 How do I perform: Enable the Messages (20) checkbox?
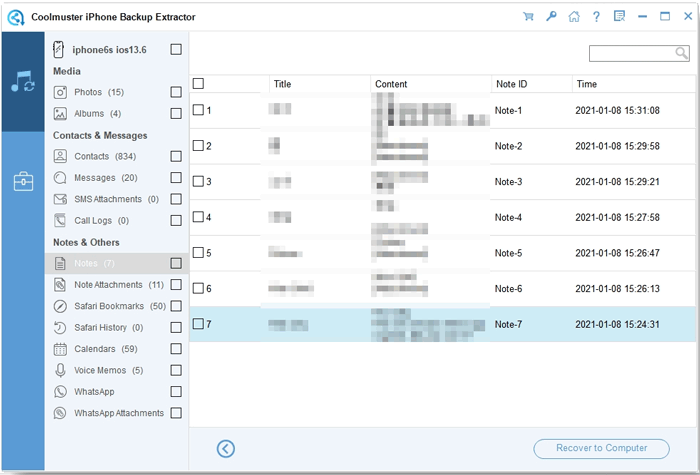tap(176, 178)
